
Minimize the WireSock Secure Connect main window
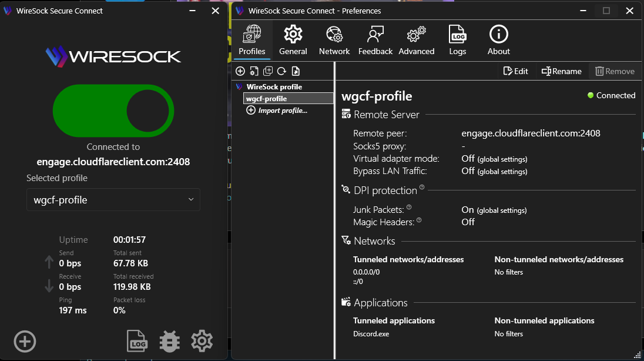point(192,11)
